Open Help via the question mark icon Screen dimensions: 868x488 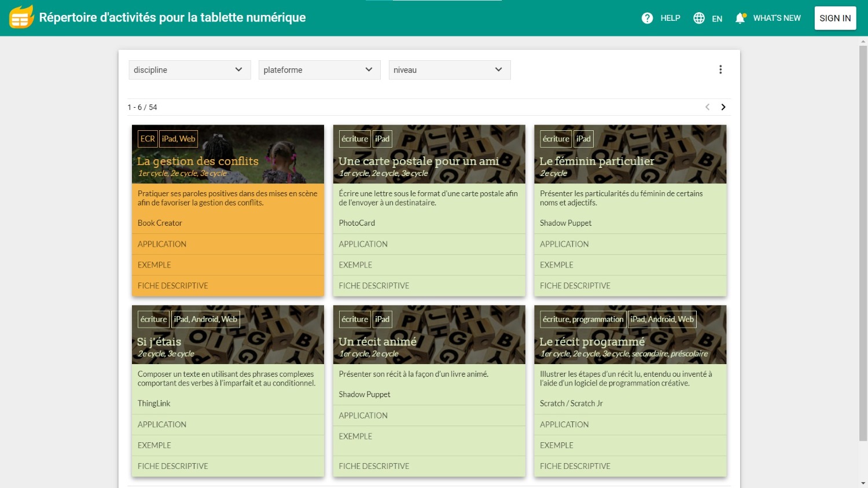(647, 18)
